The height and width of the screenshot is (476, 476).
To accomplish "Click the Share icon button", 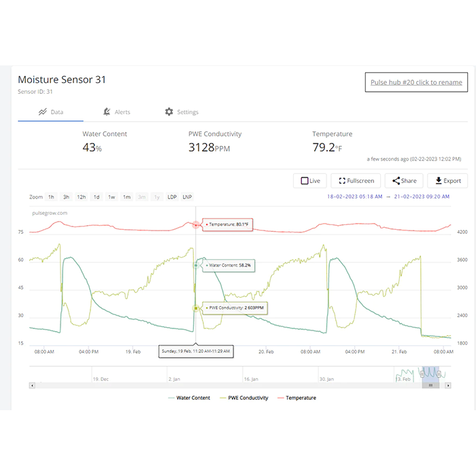I will pos(395,181).
